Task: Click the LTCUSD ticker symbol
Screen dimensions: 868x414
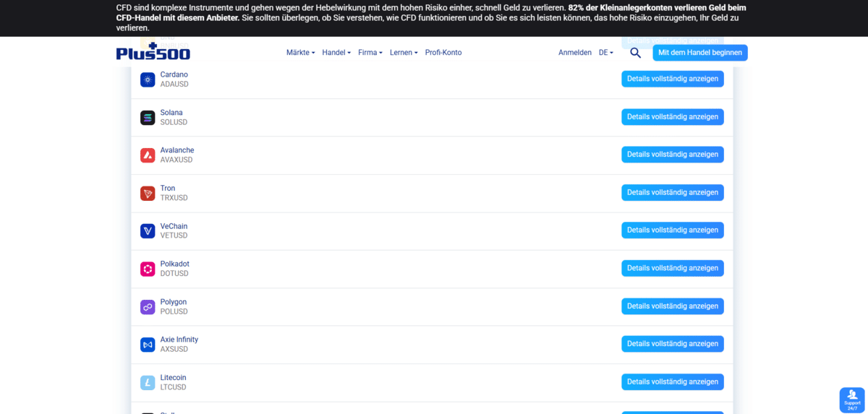Action: pyautogui.click(x=173, y=387)
